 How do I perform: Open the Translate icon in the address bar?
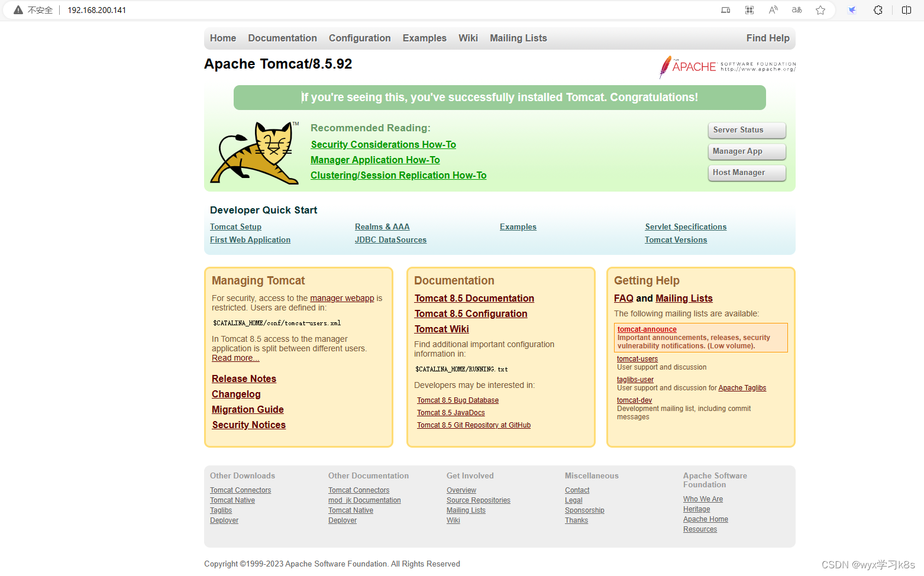click(796, 9)
